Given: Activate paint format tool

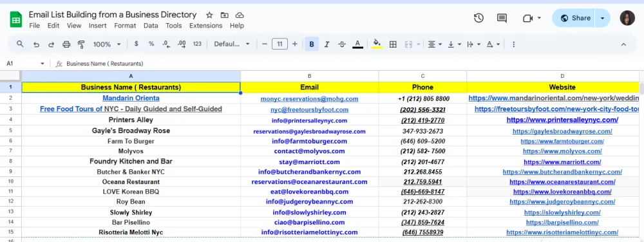Looking at the screenshot, I should click(x=81, y=44).
